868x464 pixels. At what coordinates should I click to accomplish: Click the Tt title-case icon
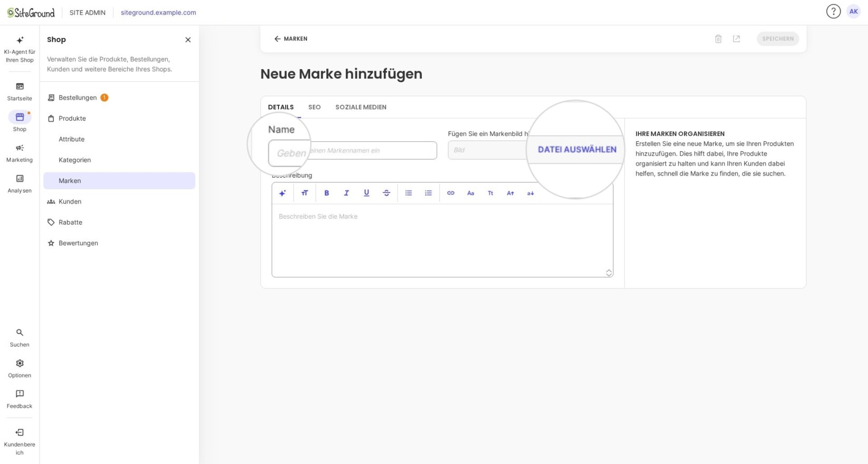490,193
